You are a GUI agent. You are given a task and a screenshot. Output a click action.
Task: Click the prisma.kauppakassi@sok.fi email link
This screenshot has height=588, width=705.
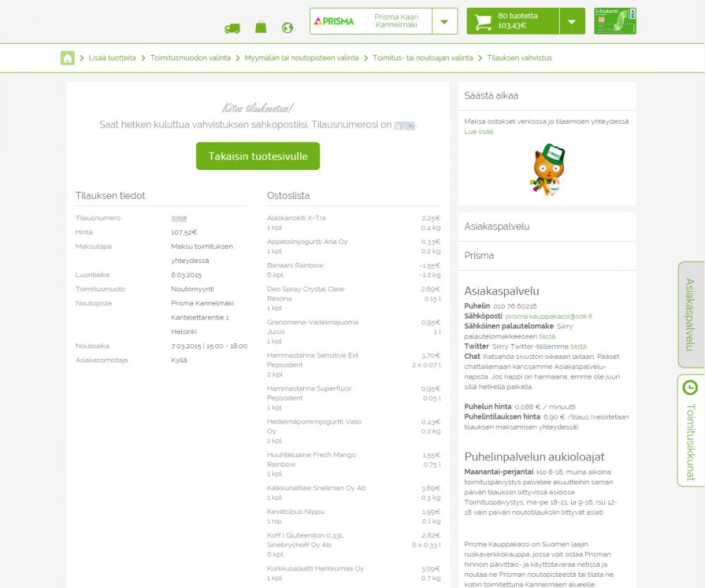[x=548, y=317]
